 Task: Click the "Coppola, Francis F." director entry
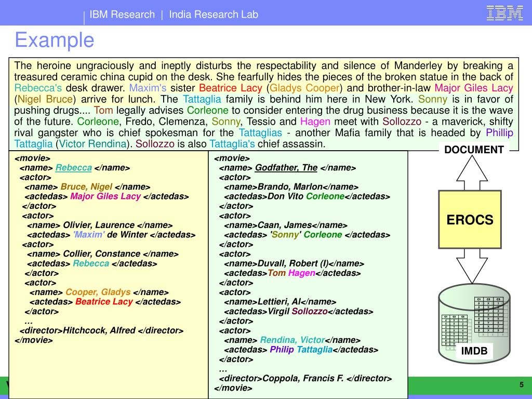coord(303,378)
